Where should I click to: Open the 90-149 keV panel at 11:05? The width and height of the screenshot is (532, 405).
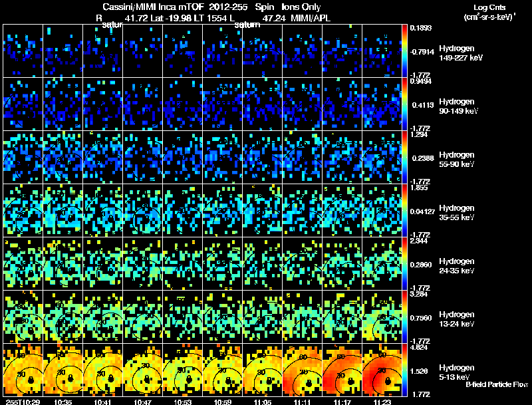(x=262, y=104)
